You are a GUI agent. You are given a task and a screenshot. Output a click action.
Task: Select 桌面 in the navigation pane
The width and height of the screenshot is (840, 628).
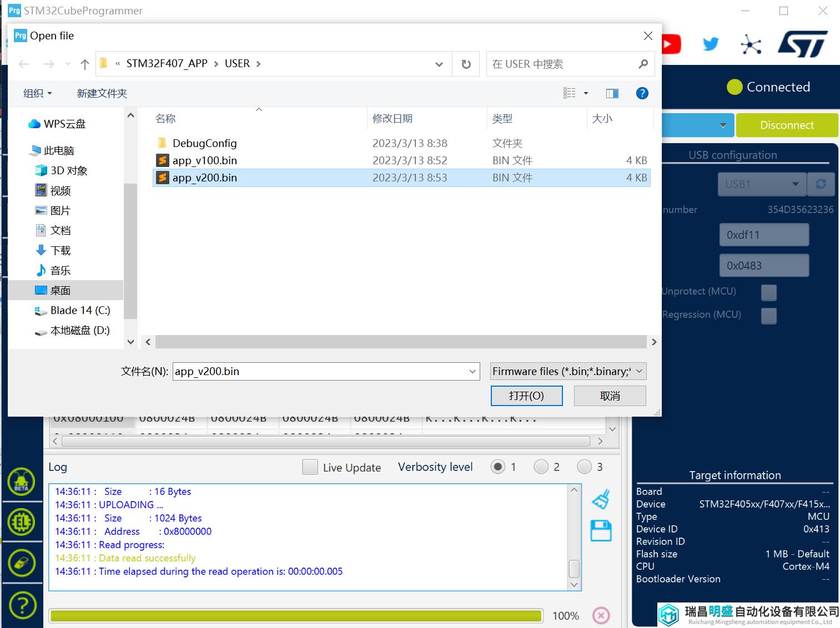pyautogui.click(x=66, y=290)
